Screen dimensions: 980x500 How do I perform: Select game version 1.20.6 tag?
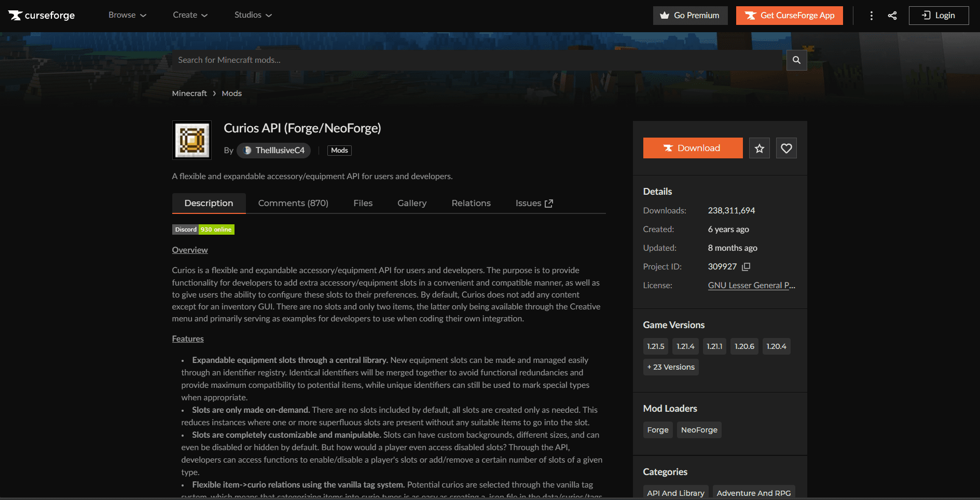(744, 346)
